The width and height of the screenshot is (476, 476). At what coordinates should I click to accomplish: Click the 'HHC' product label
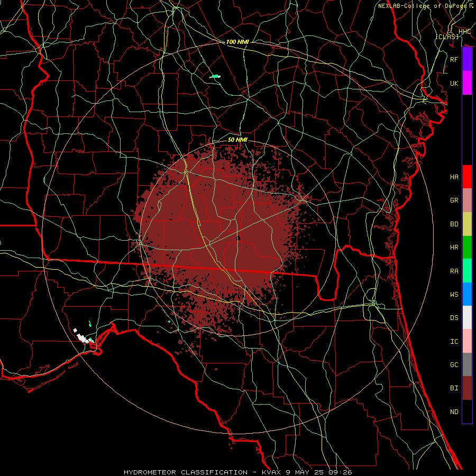tap(464, 32)
